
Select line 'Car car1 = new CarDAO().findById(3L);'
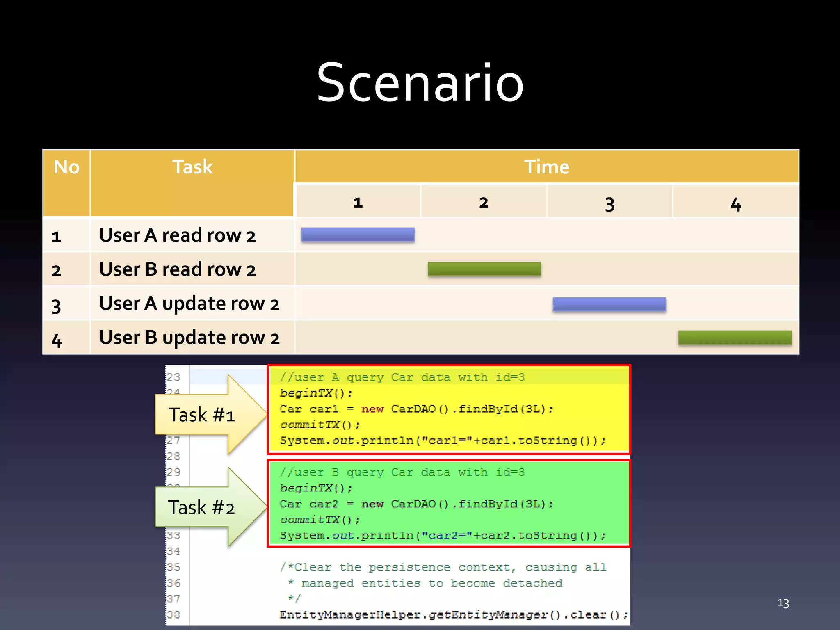click(417, 409)
